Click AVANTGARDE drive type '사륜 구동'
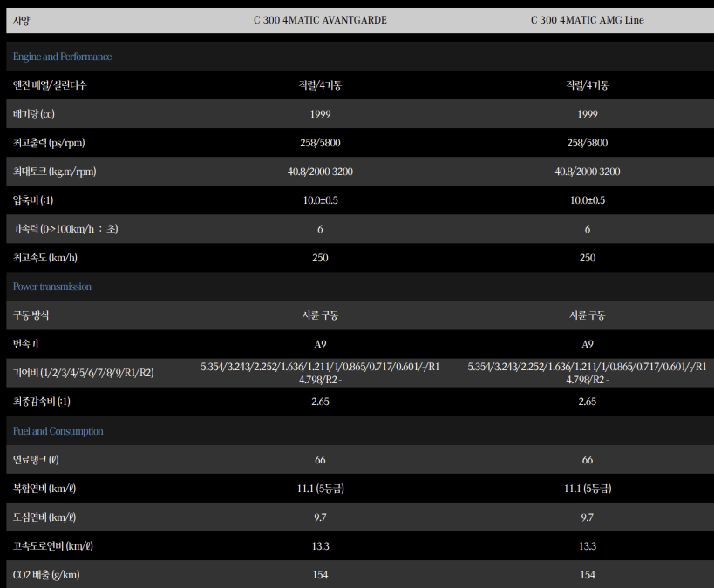The height and width of the screenshot is (588, 714). click(x=320, y=315)
